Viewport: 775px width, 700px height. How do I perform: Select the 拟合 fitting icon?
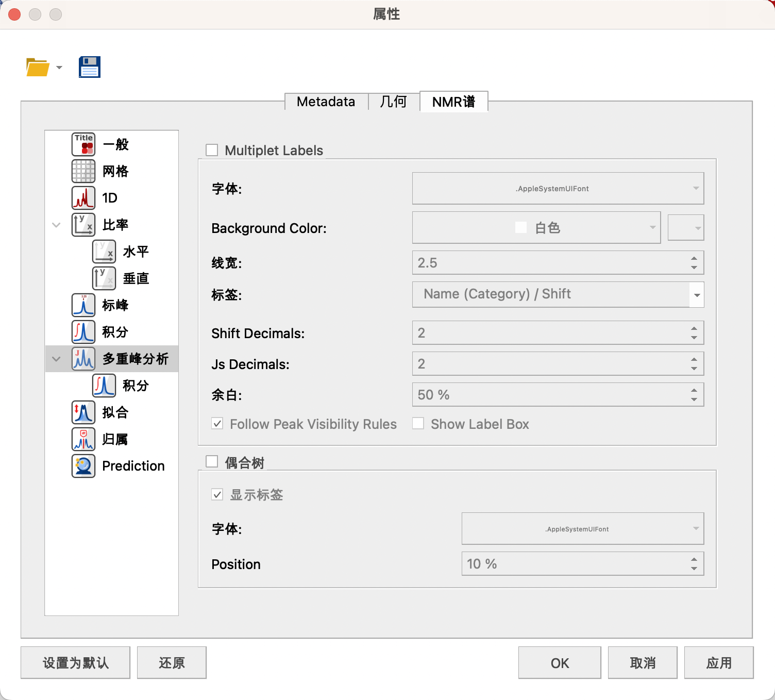[x=83, y=412]
